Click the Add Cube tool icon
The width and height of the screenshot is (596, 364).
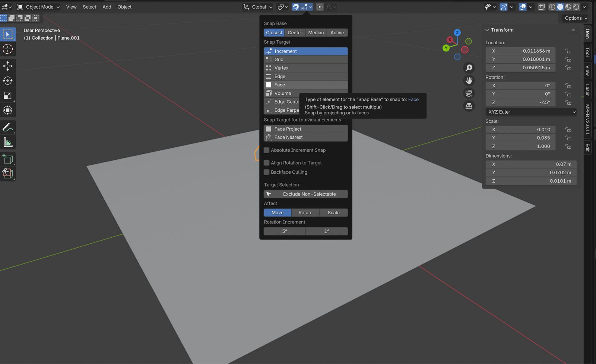pyautogui.click(x=8, y=159)
